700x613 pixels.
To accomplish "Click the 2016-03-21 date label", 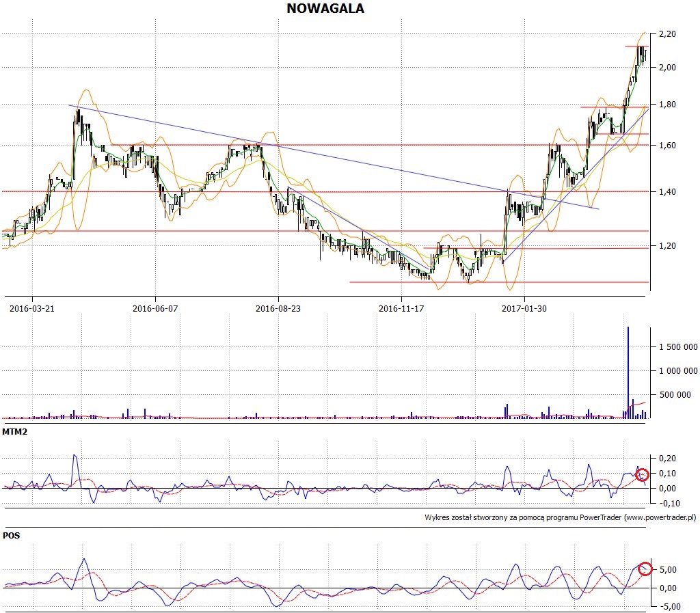I will tap(32, 308).
